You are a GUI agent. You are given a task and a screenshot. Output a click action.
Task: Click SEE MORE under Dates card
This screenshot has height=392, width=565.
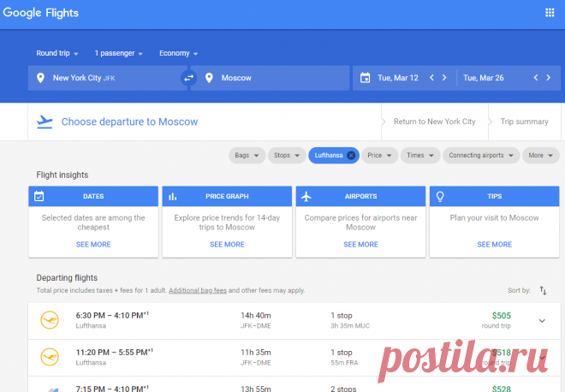tap(93, 244)
